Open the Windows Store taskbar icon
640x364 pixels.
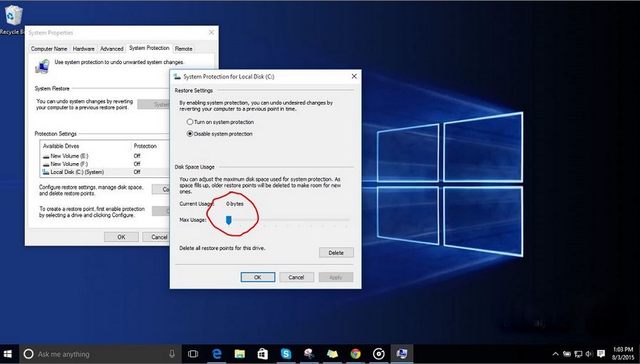[x=262, y=354]
